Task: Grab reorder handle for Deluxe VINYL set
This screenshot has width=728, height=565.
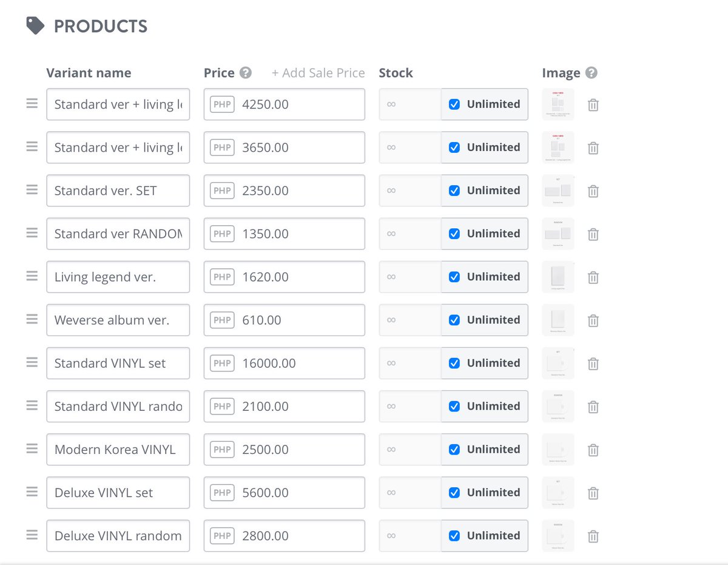Action: [x=32, y=492]
